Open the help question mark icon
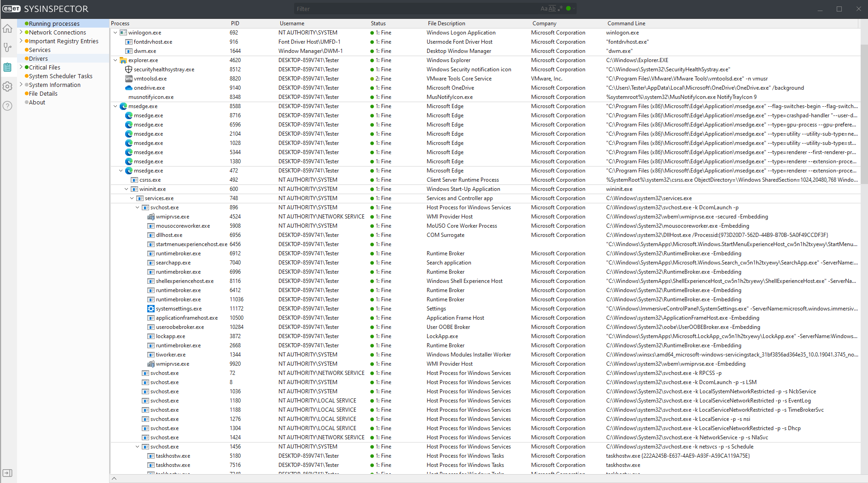This screenshot has height=483, width=868. [7, 106]
